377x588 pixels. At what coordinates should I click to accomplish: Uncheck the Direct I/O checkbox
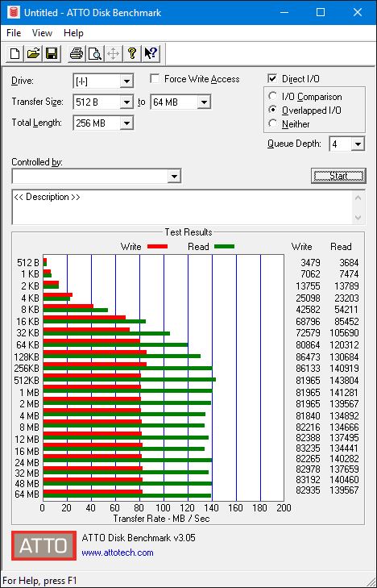(x=272, y=79)
